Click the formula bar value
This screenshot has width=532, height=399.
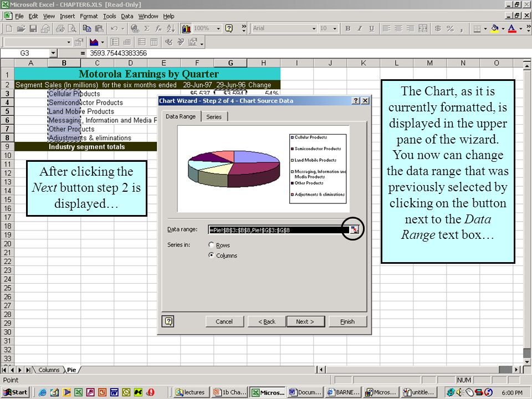click(119, 53)
